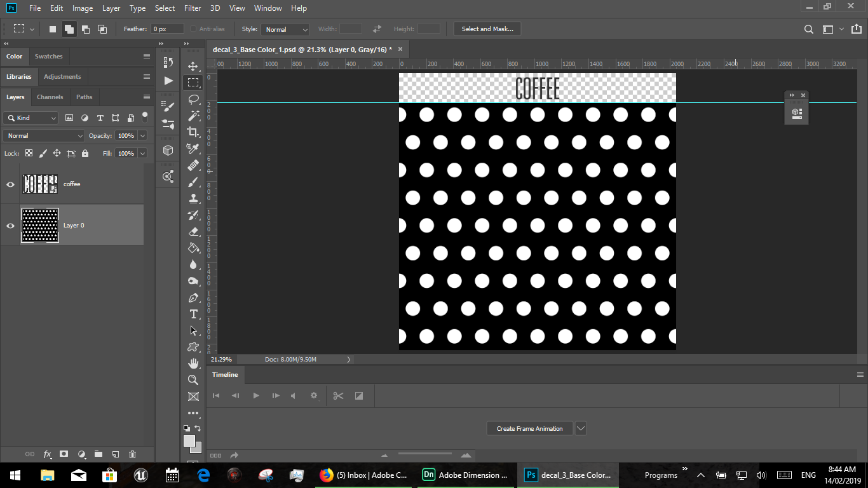Click Create Frame Animation button

(529, 428)
